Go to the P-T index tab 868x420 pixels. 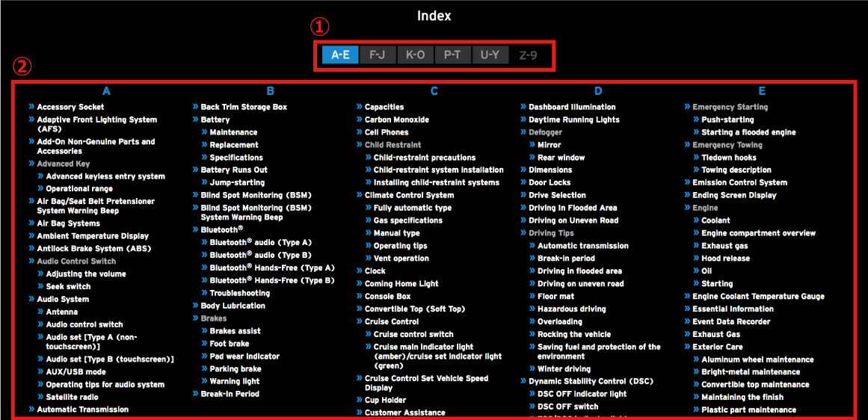click(x=452, y=55)
